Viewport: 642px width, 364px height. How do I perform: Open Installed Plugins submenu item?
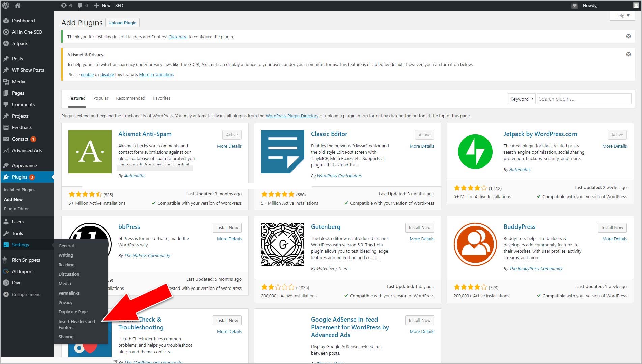click(x=20, y=190)
